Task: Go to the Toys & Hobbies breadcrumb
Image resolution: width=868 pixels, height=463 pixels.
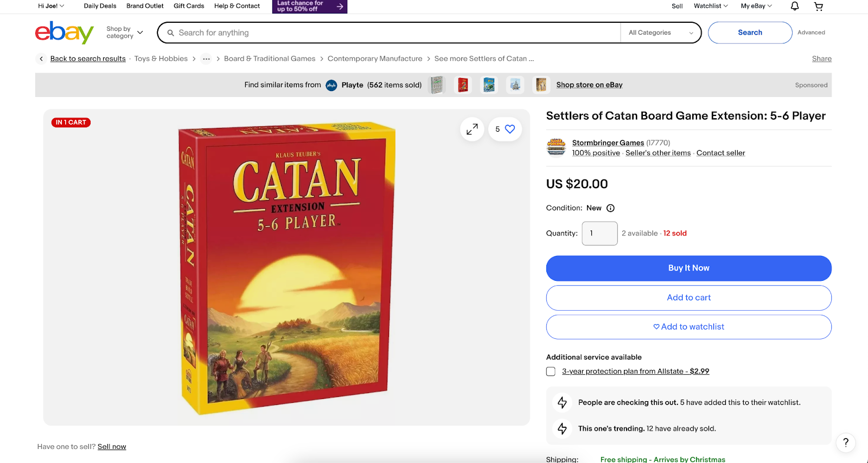Action: [161, 59]
